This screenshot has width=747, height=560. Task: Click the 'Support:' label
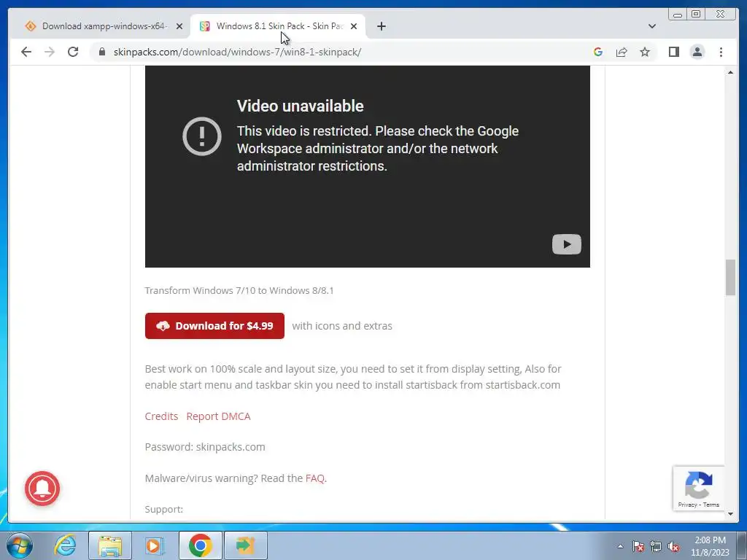coord(164,509)
